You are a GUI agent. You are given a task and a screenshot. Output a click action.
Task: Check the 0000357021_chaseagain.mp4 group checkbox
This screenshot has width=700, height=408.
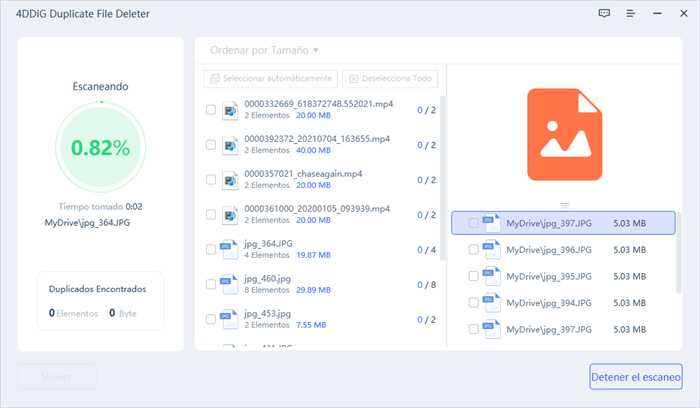tap(211, 179)
